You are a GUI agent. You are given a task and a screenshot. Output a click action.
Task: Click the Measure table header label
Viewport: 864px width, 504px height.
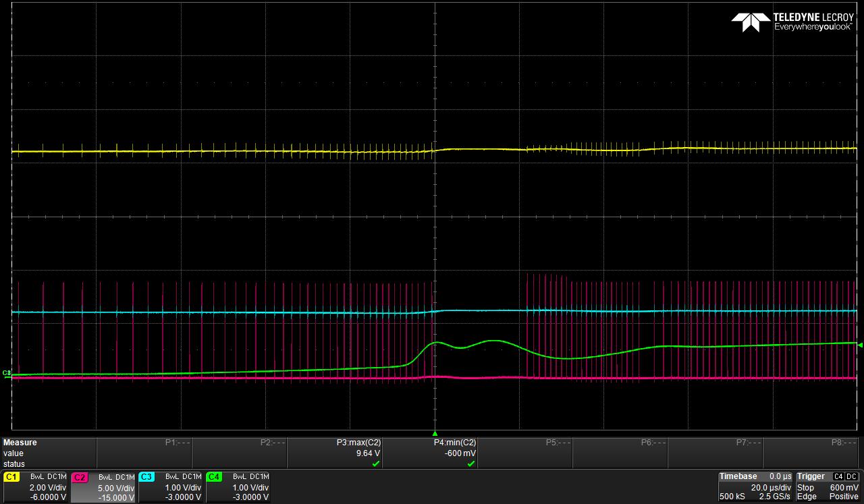[20, 443]
